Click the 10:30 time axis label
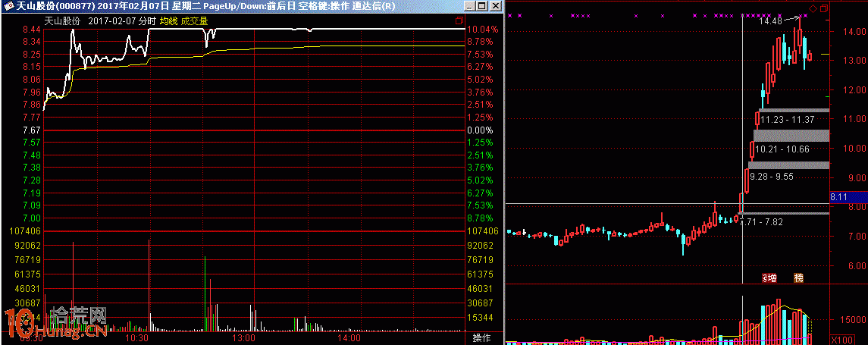 tap(138, 337)
